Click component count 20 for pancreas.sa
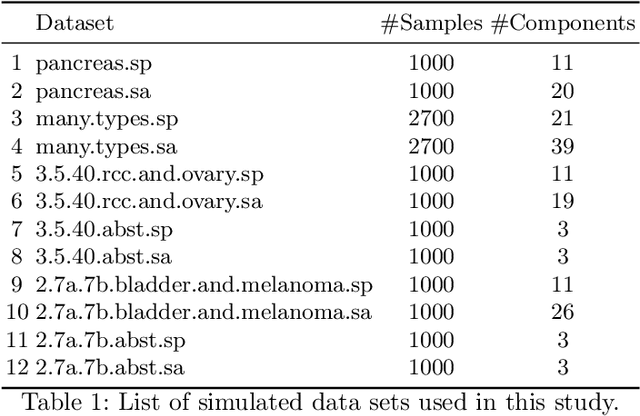Screen dimensions: 640x416 coord(563,91)
